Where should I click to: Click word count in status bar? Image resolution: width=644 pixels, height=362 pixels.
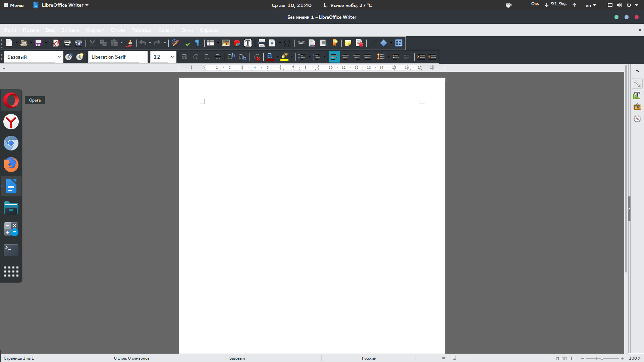(131, 358)
